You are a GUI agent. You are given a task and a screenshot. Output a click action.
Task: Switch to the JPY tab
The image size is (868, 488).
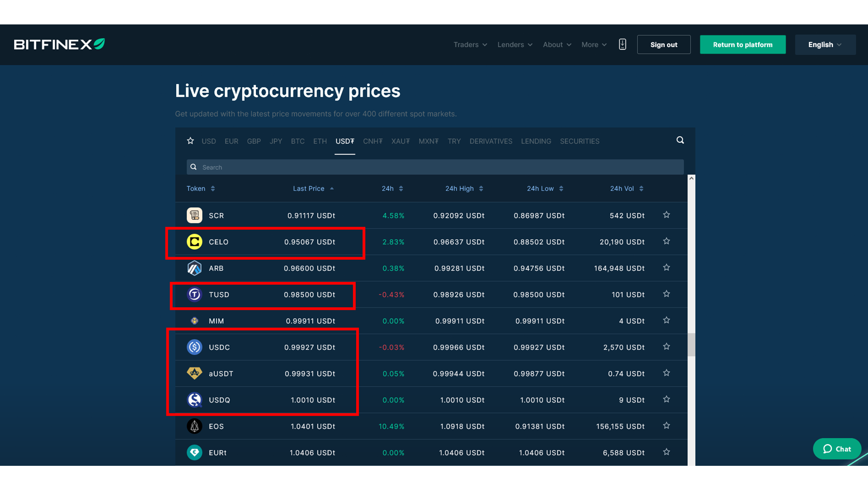(x=276, y=141)
